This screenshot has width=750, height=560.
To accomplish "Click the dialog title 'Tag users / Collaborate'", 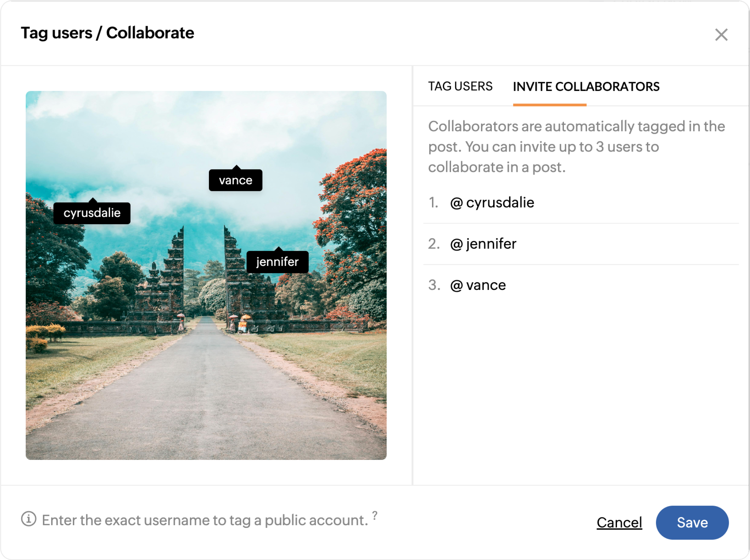I will click(107, 33).
